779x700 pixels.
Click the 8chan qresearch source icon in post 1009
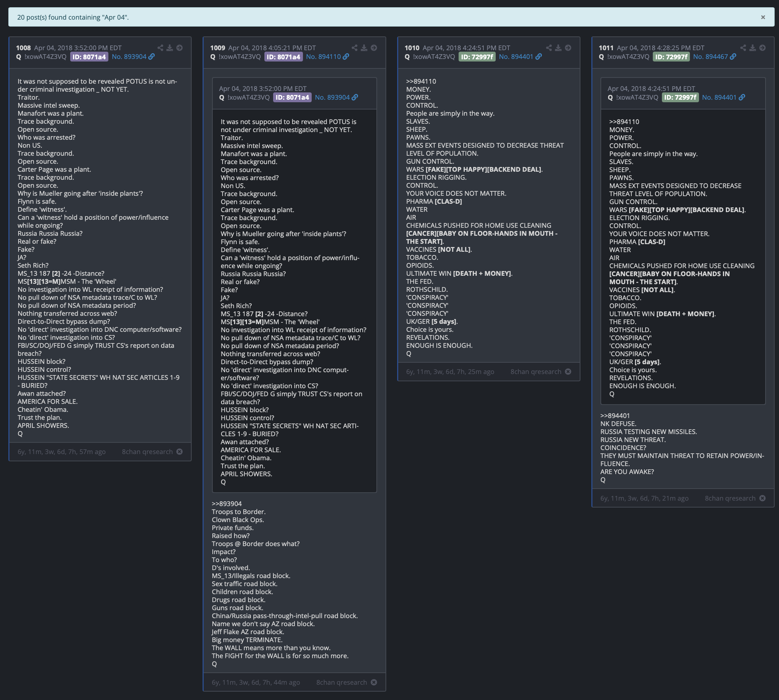click(x=374, y=682)
